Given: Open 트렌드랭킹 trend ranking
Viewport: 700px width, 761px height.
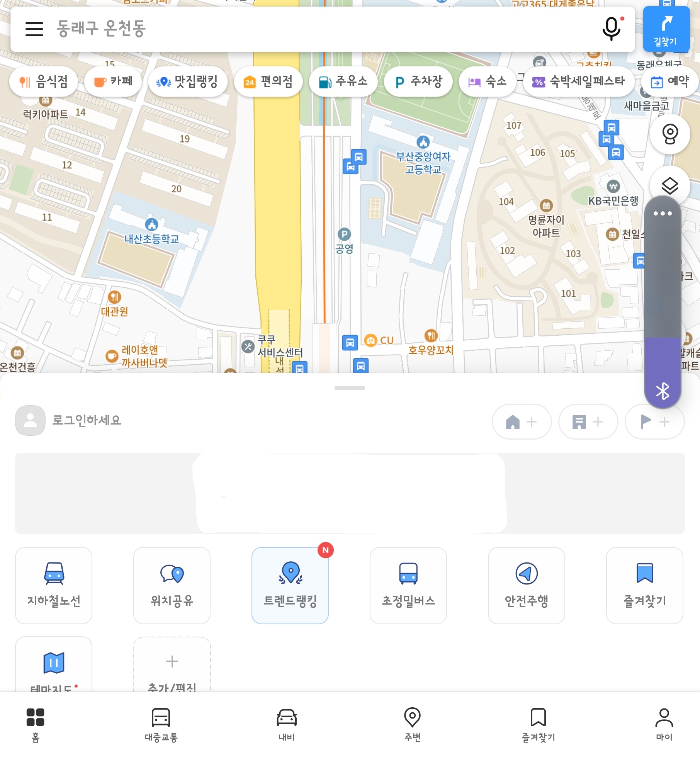Looking at the screenshot, I should click(290, 585).
